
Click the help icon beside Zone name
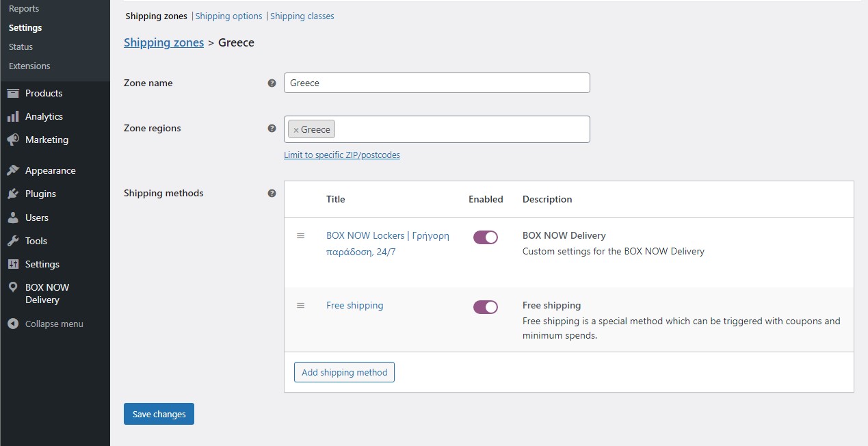pyautogui.click(x=272, y=83)
